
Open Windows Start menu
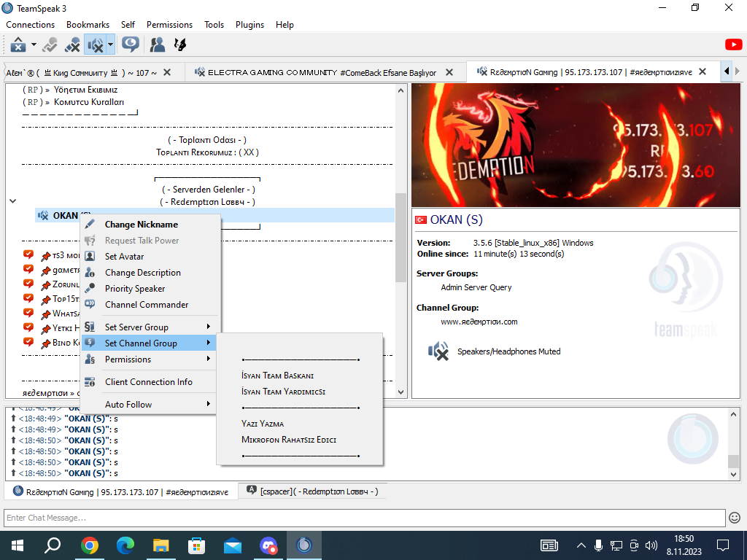pos(18,545)
